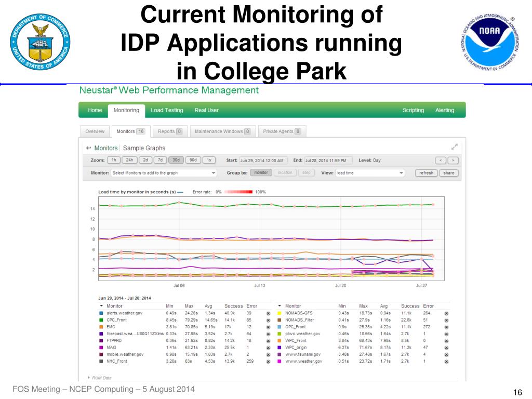Remove www.weather.gov monitor from graph
The height and width of the screenshot is (399, 532).
(x=446, y=362)
